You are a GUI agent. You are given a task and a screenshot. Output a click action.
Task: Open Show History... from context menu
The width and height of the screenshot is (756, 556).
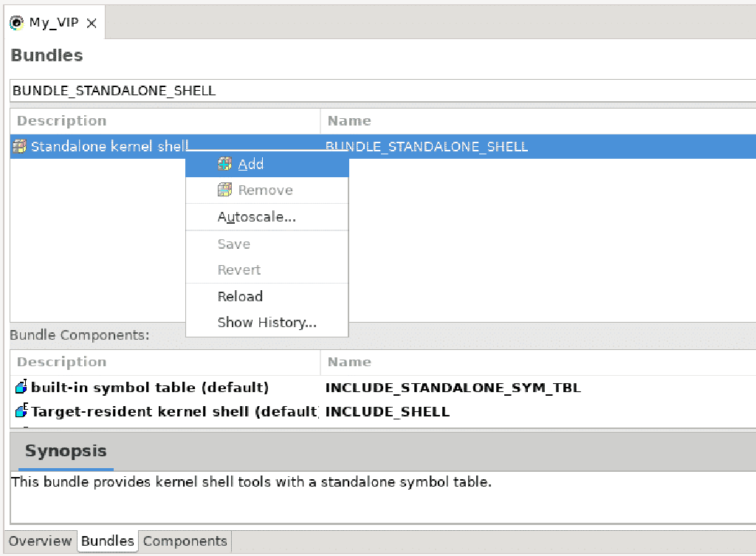point(267,323)
